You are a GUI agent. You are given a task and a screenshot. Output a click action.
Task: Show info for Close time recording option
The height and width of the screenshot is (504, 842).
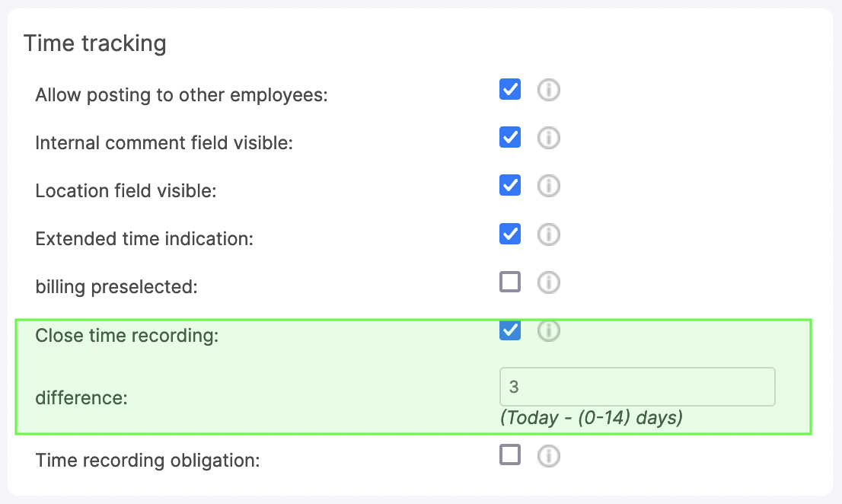pyautogui.click(x=548, y=330)
